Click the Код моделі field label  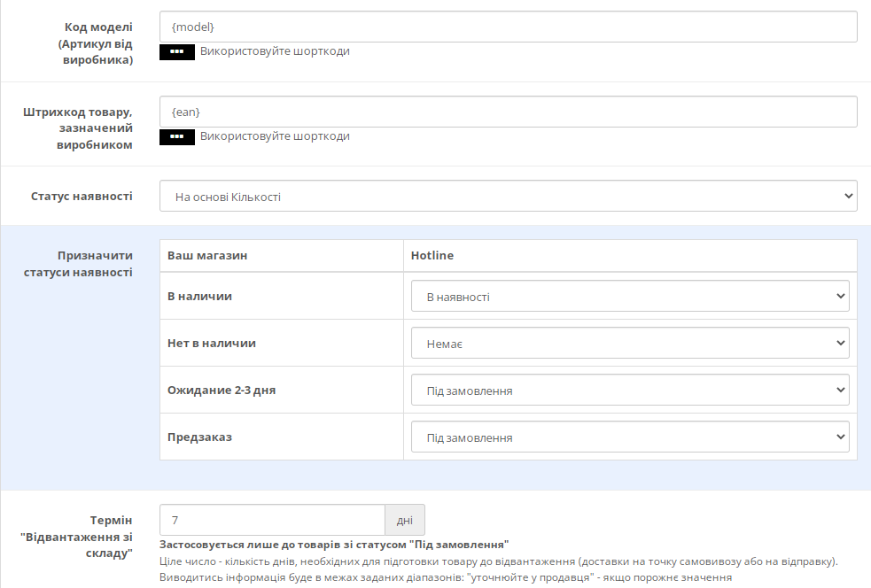tap(96, 43)
